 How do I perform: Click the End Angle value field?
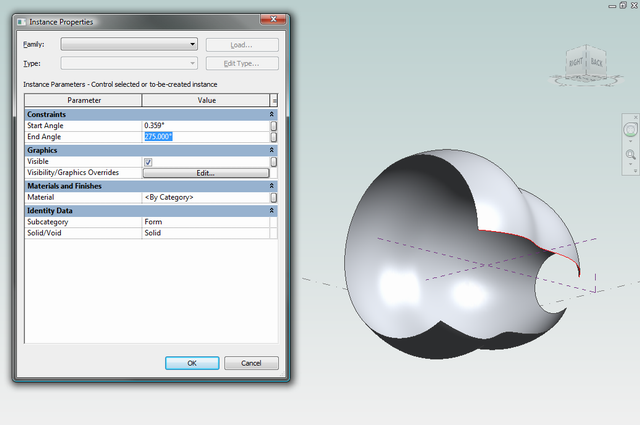(206, 137)
